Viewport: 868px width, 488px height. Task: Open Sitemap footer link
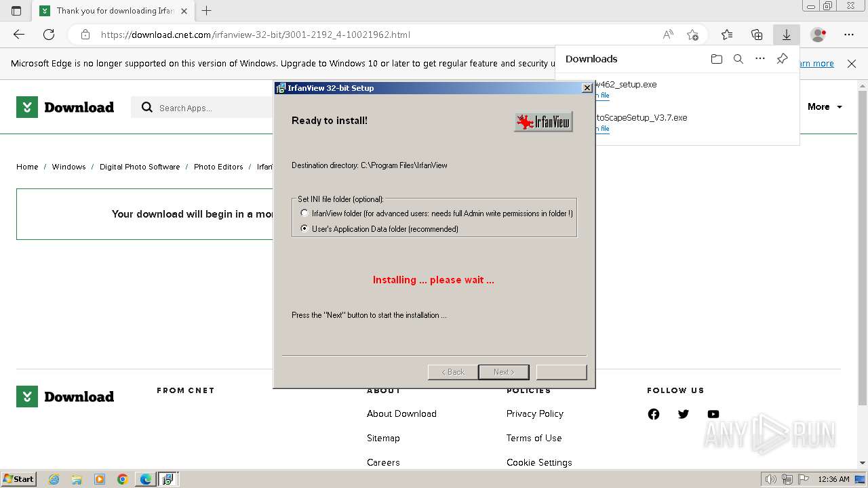383,438
